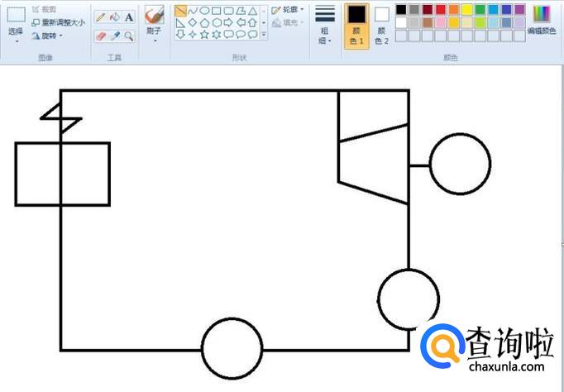Image resolution: width=564 pixels, height=392 pixels.
Task: Open 编辑颜色 edit colors dialog
Action: (x=542, y=21)
